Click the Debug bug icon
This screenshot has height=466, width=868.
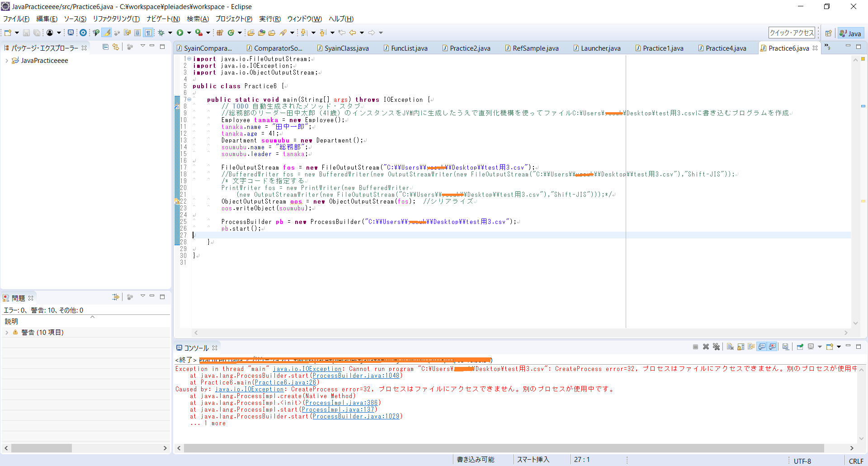161,33
